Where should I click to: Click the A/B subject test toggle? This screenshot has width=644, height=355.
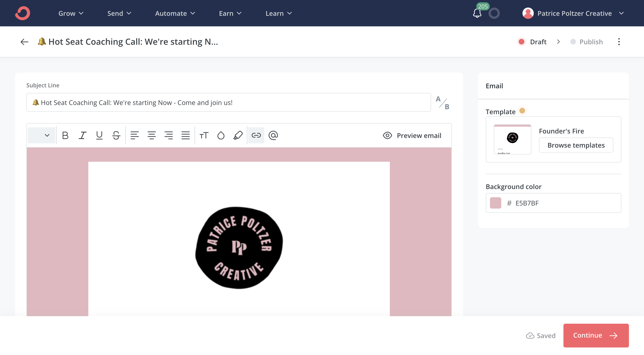[x=442, y=103]
